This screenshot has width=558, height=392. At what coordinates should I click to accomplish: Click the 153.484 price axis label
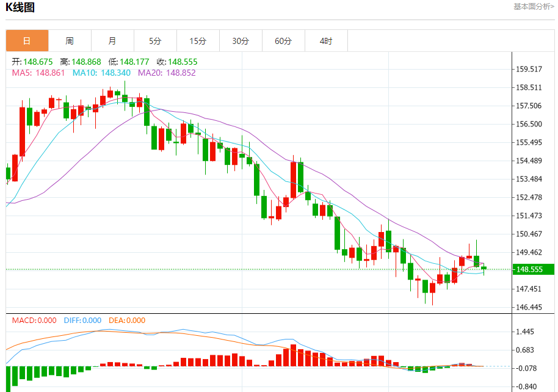point(529,179)
